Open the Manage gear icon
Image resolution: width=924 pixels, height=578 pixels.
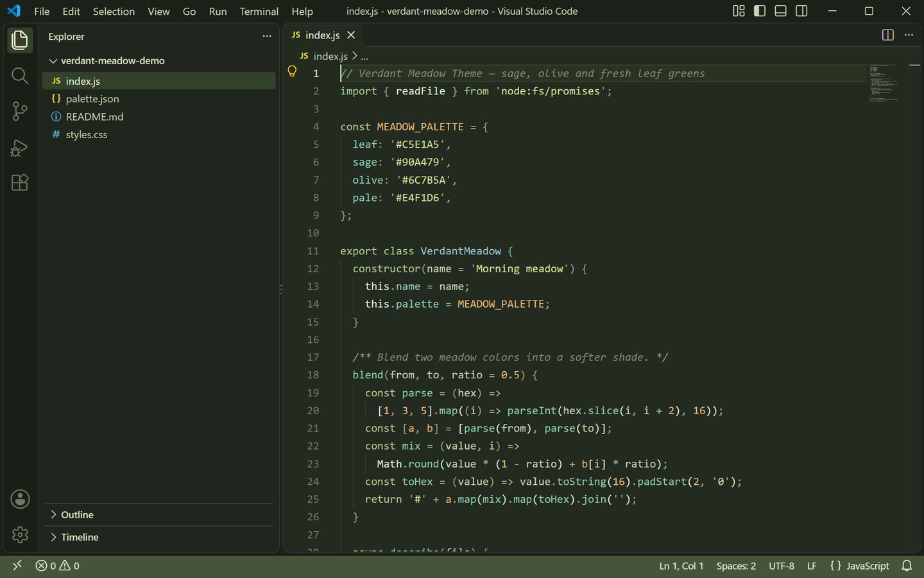pyautogui.click(x=20, y=534)
